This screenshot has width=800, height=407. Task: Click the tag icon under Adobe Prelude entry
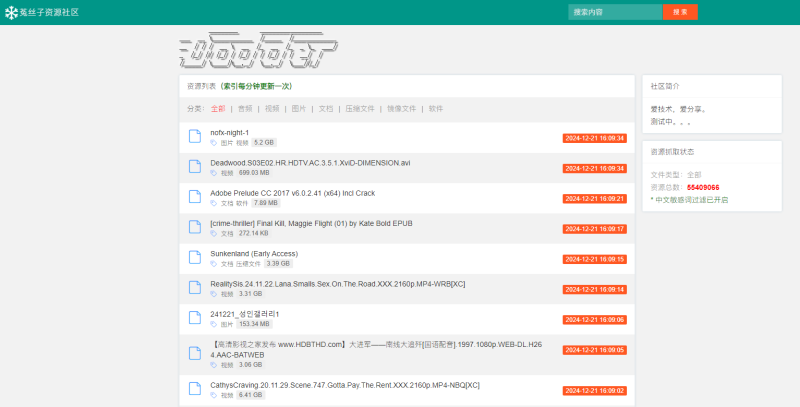click(x=214, y=203)
